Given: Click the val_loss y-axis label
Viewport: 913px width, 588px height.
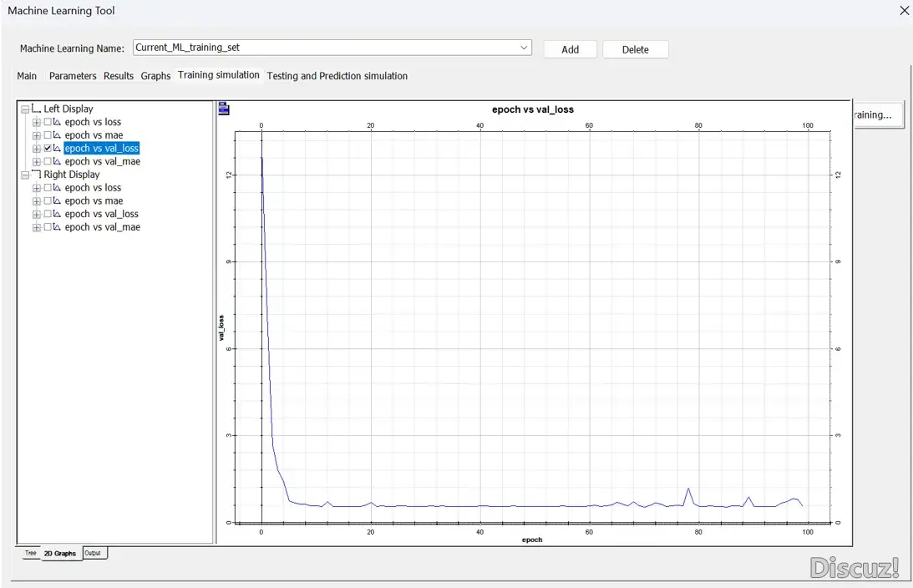Looking at the screenshot, I should tap(221, 328).
